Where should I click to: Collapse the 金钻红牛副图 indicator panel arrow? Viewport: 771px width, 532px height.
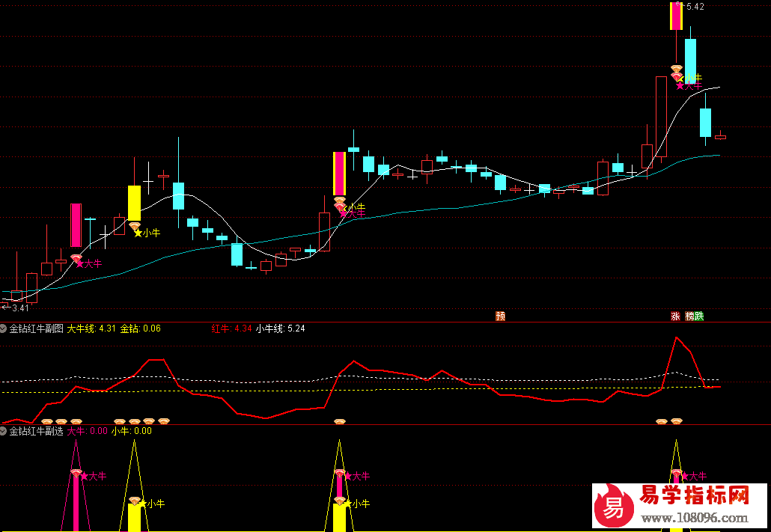(4, 328)
